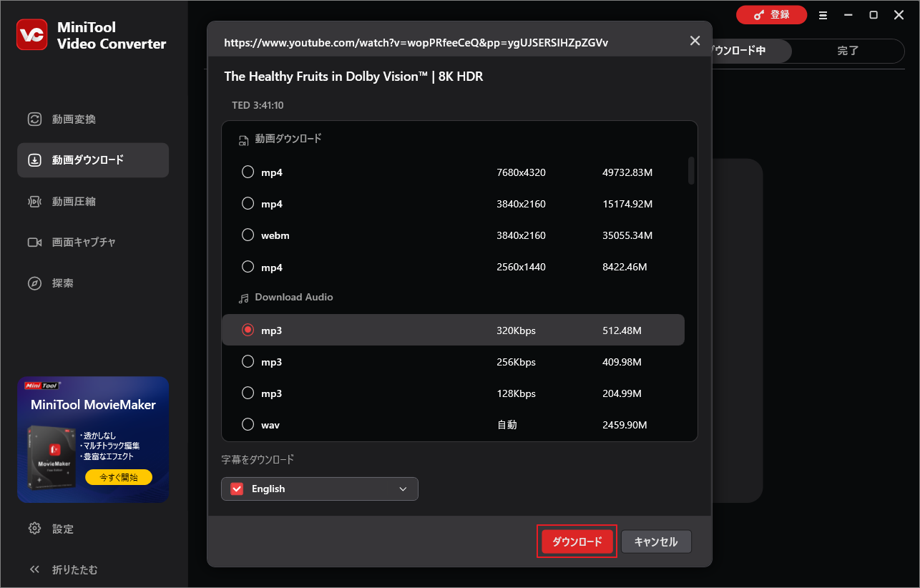The image size is (920, 588).
Task: Click the 登録 register button
Action: (x=771, y=15)
